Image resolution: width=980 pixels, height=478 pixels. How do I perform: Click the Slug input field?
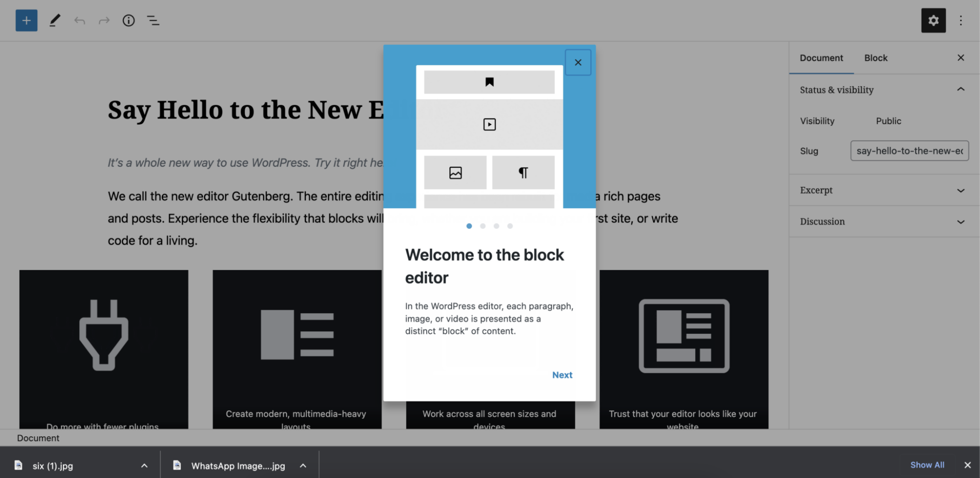[x=909, y=151]
